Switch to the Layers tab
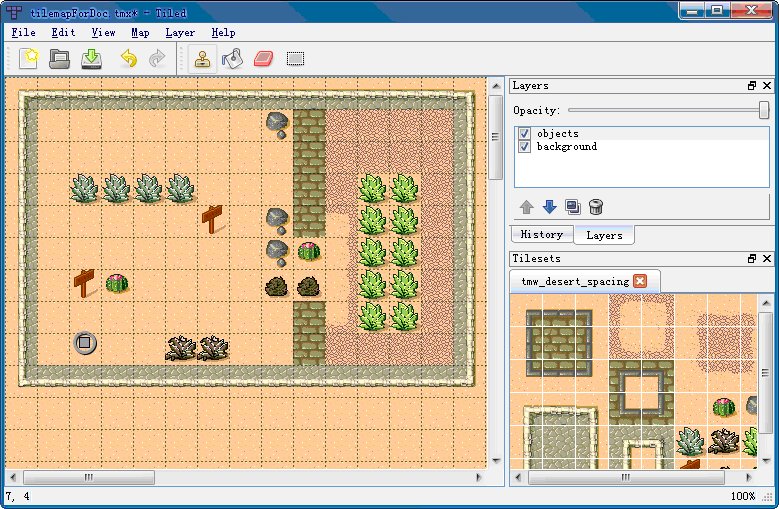 coord(604,235)
